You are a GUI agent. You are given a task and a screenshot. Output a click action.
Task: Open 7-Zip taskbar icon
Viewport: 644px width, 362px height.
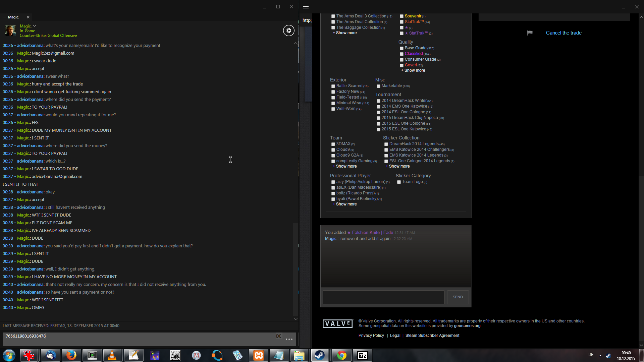(363, 355)
